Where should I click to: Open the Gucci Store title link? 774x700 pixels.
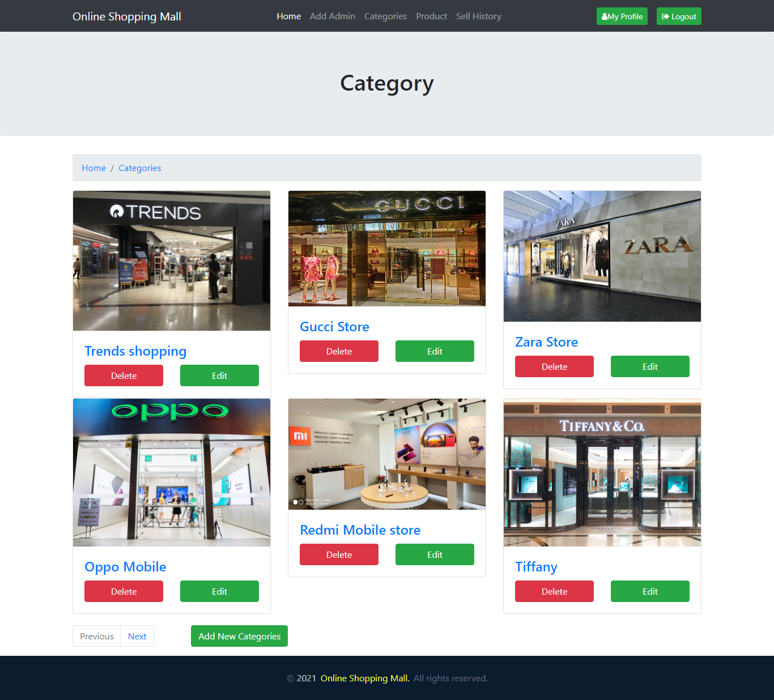coord(334,327)
